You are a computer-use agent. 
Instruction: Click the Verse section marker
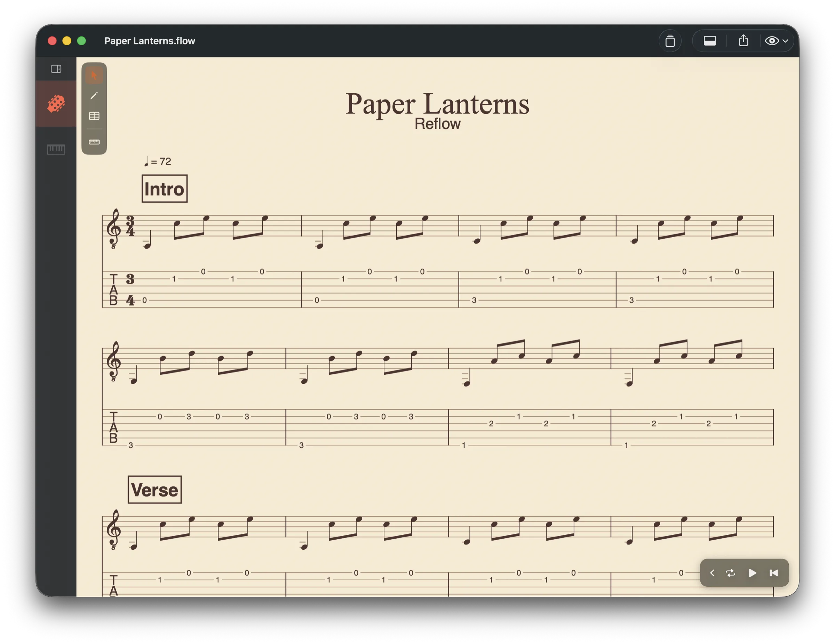[x=154, y=490]
